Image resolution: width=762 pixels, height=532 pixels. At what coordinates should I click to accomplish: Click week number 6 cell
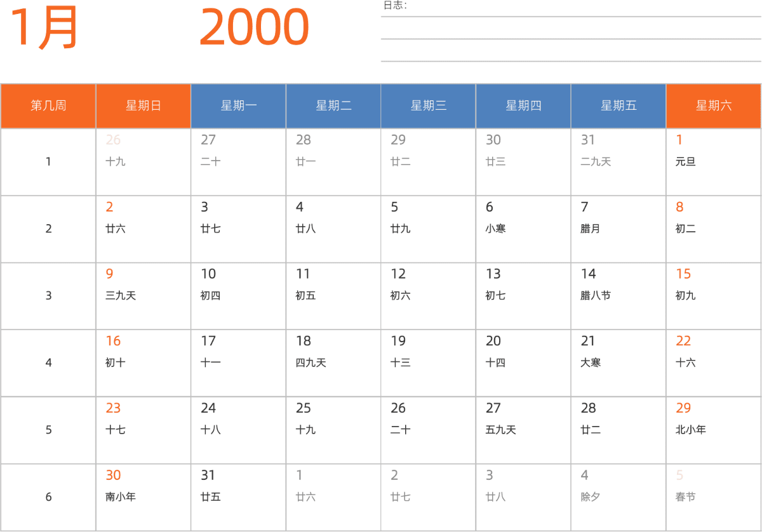point(48,497)
